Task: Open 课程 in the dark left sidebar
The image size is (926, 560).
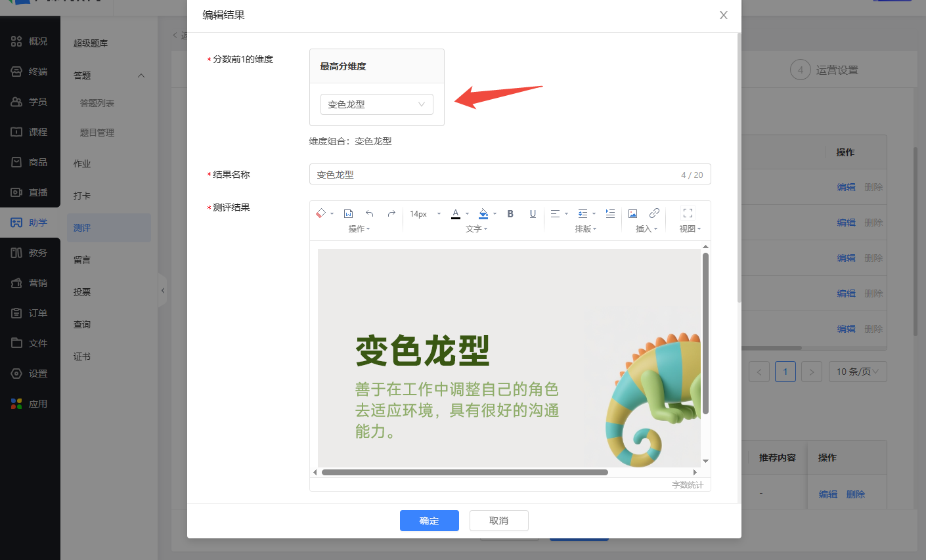Action: coord(30,132)
